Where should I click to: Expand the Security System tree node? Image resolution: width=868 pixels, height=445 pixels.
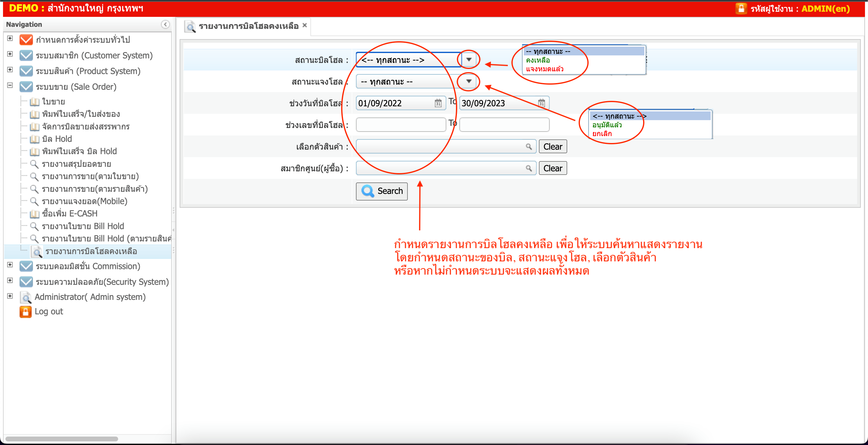(10, 280)
